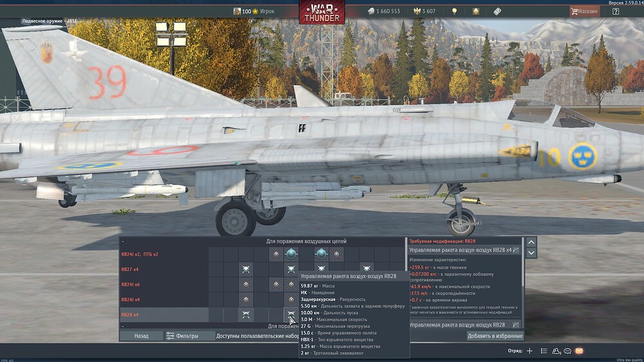Click Доступны пользовательские наборы text
Image resolution: width=644 pixels, height=362 pixels.
[258, 336]
